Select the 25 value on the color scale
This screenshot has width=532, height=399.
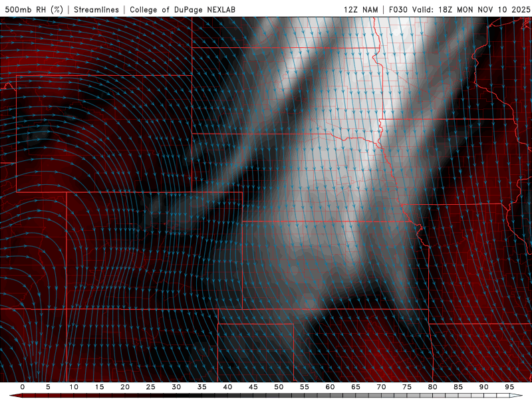[x=150, y=387]
